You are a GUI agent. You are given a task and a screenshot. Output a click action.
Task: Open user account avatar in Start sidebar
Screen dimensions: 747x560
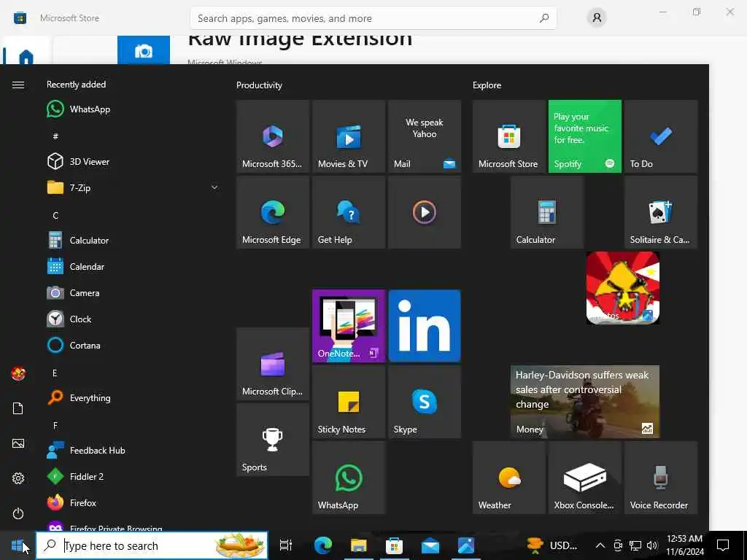coord(18,373)
